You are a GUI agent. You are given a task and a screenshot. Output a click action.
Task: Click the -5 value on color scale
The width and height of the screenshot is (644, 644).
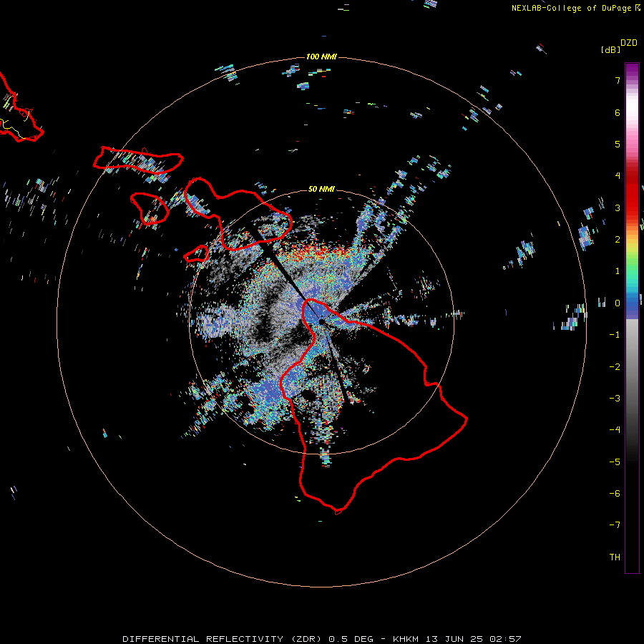click(615, 462)
